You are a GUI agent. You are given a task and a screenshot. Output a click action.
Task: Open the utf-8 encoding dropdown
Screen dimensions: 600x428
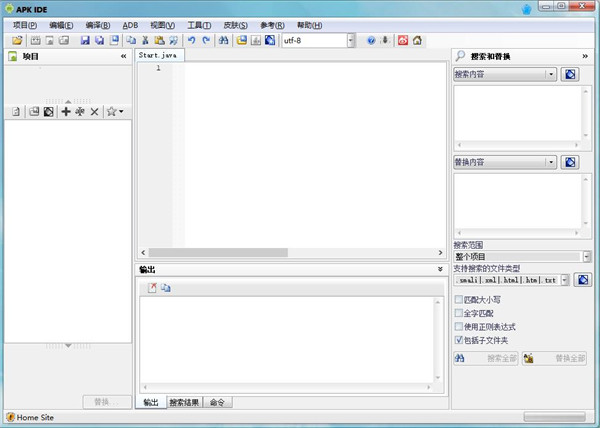351,40
